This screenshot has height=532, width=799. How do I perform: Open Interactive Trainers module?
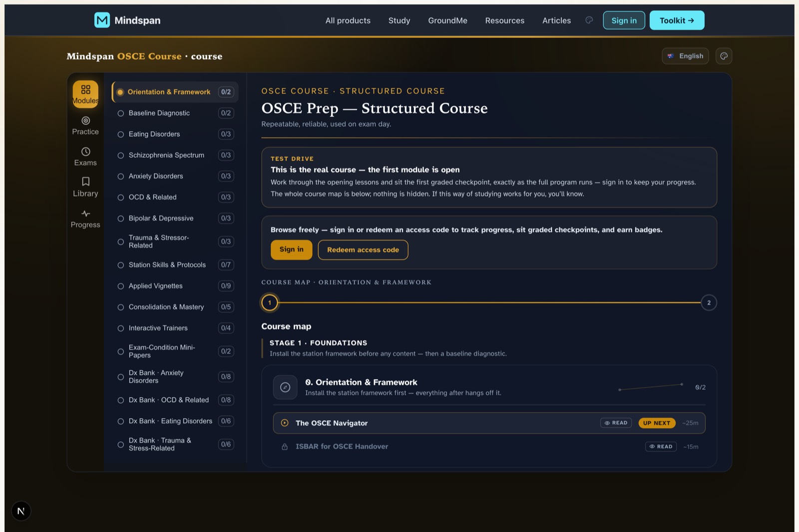click(x=175, y=328)
